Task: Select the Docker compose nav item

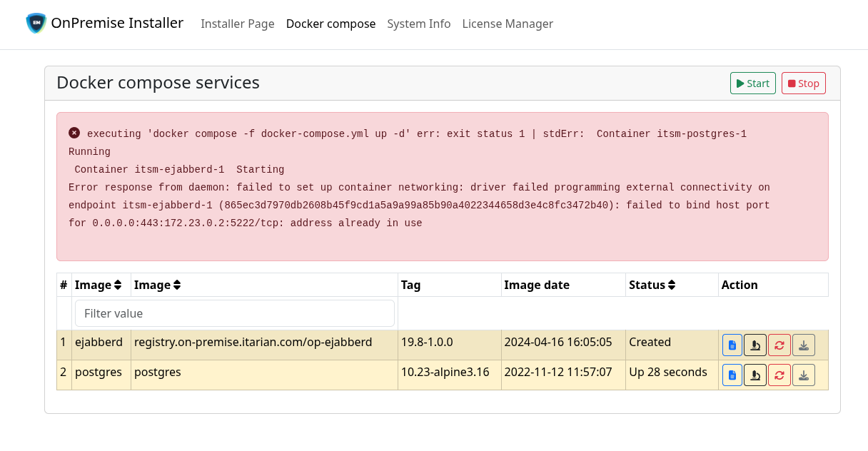Action: tap(330, 24)
